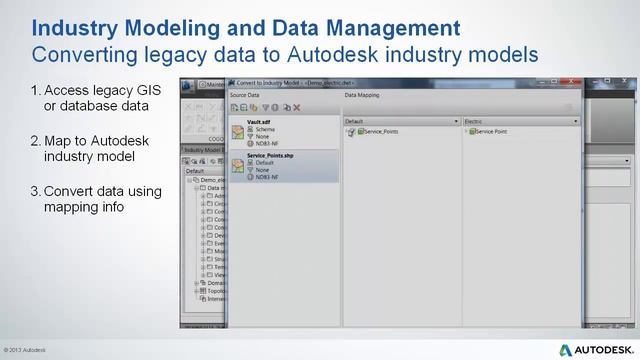The height and width of the screenshot is (360, 640).
Task: Expand the Domai node in explorer tree
Action: [196, 283]
